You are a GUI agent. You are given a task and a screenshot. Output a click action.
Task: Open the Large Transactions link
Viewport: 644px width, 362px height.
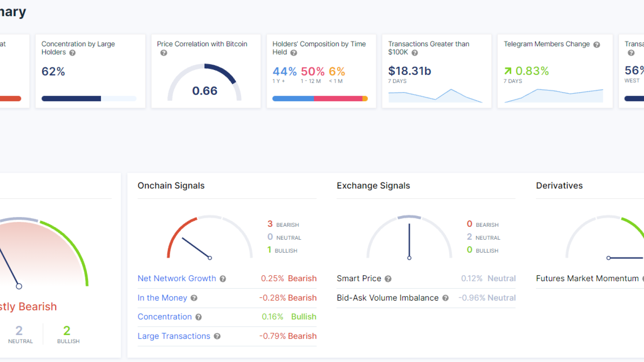click(x=174, y=336)
